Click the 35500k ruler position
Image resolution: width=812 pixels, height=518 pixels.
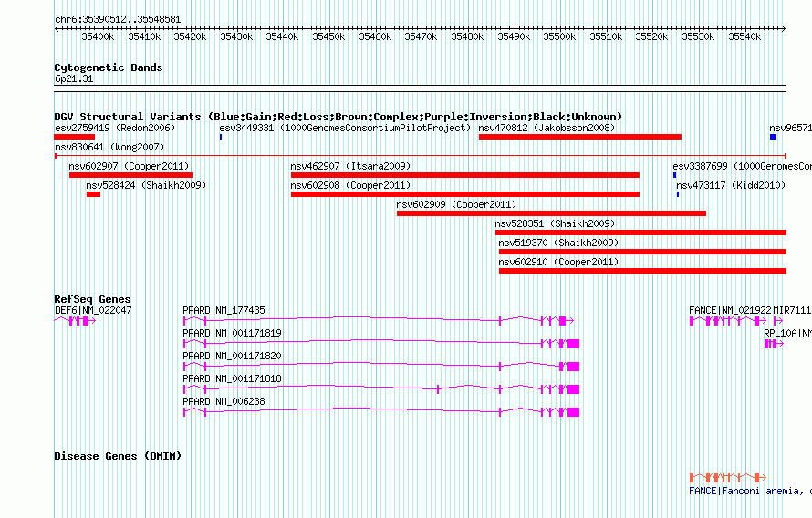pyautogui.click(x=560, y=36)
